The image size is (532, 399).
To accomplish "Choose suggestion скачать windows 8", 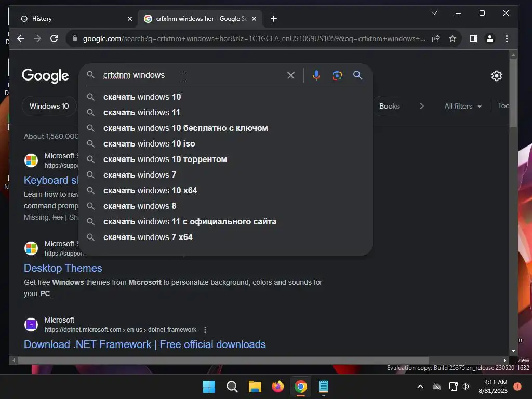I will tap(225, 206).
